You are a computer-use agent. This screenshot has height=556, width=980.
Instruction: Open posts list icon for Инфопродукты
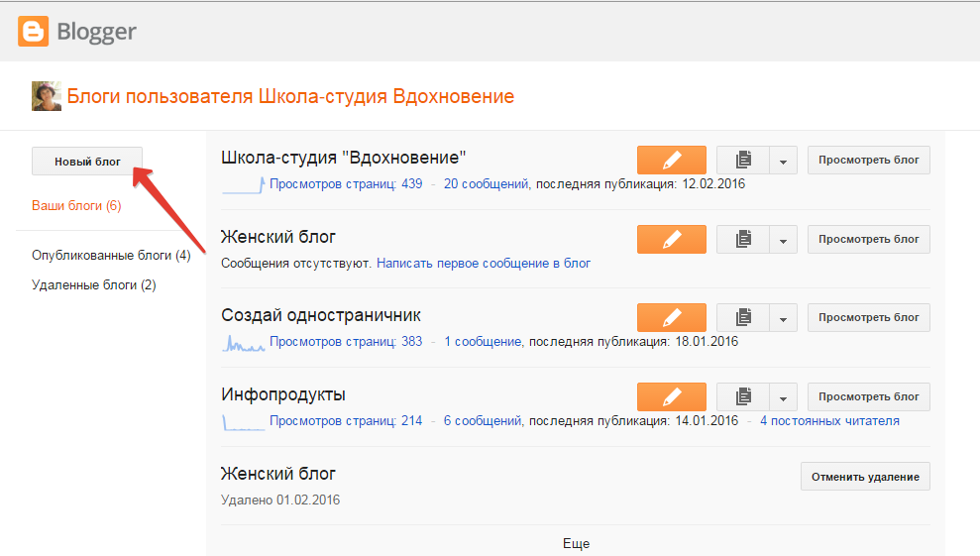click(743, 397)
